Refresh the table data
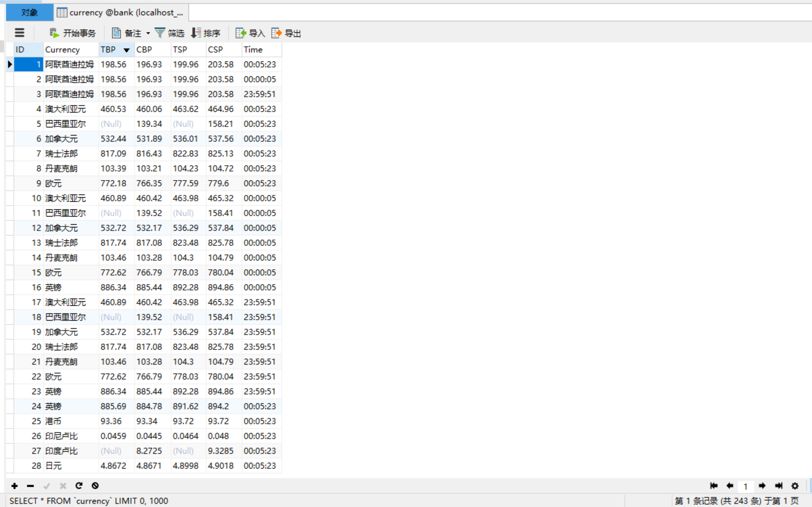The width and height of the screenshot is (812, 507). click(79, 485)
